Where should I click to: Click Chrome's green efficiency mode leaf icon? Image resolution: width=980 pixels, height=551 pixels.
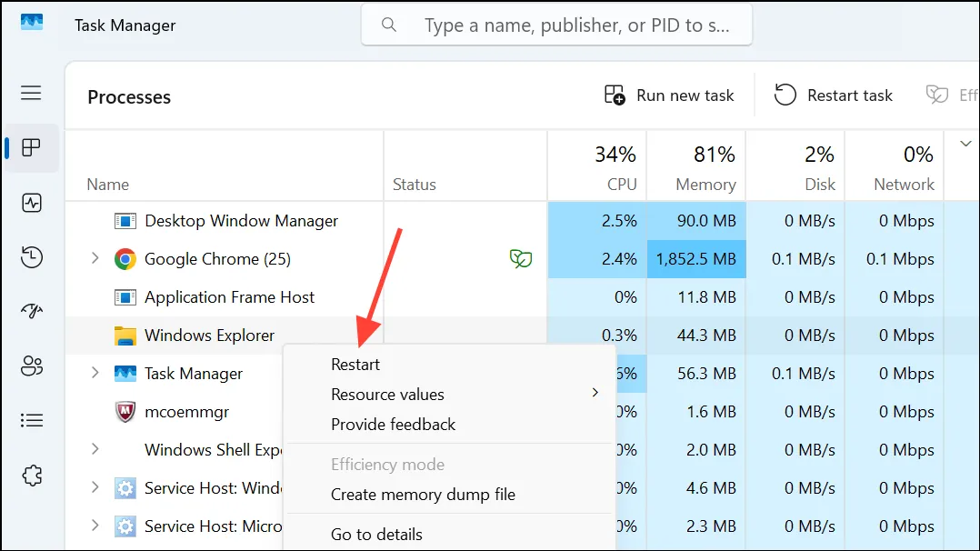coord(521,258)
